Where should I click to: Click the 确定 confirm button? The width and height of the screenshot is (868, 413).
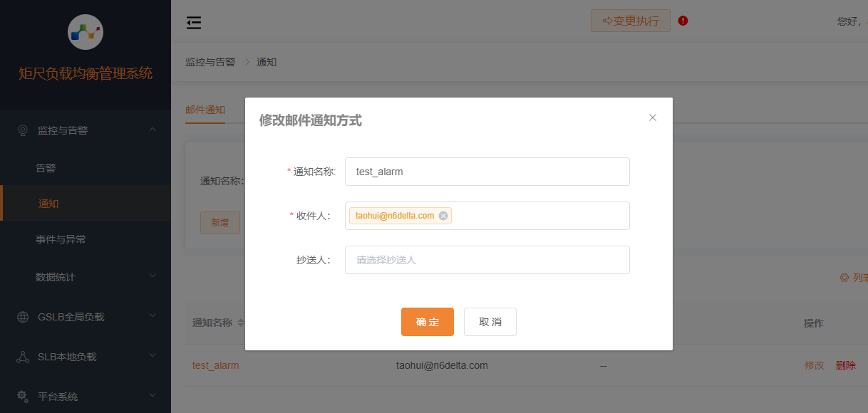click(427, 321)
